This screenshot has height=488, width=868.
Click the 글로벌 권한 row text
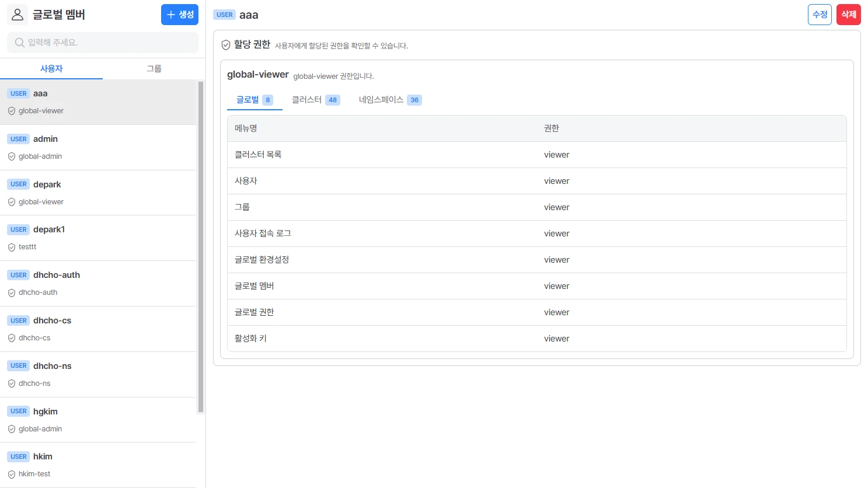pyautogui.click(x=254, y=312)
